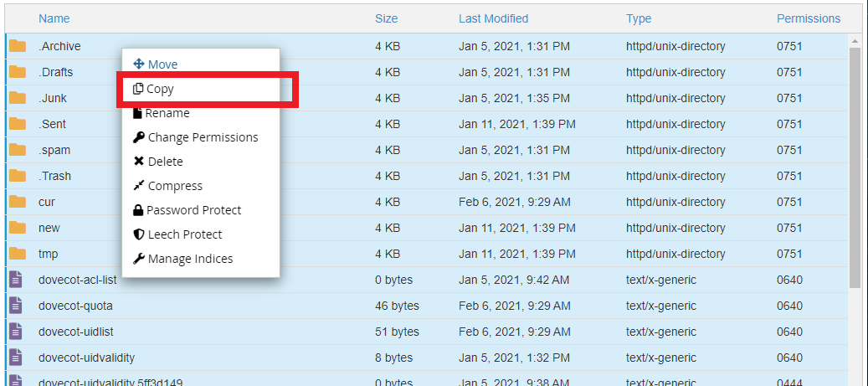Click the X icon beside Delete

[139, 162]
